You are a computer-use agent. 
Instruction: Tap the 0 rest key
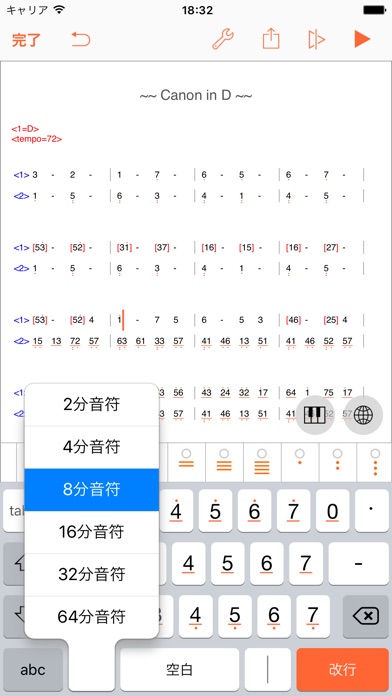(333, 511)
